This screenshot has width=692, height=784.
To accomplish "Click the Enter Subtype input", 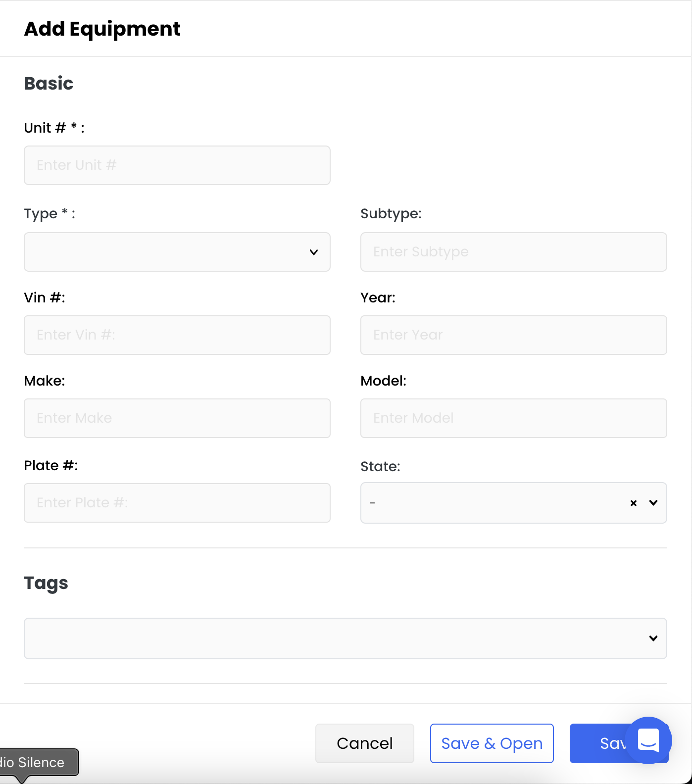I will tap(513, 252).
